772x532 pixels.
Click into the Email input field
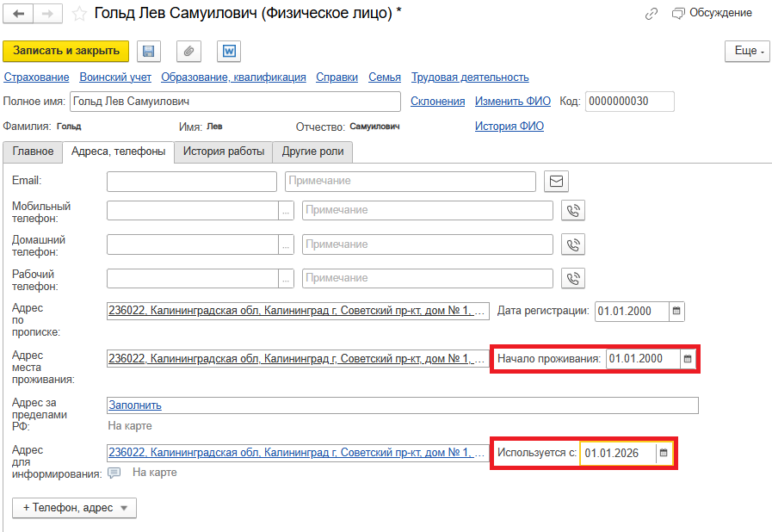192,182
